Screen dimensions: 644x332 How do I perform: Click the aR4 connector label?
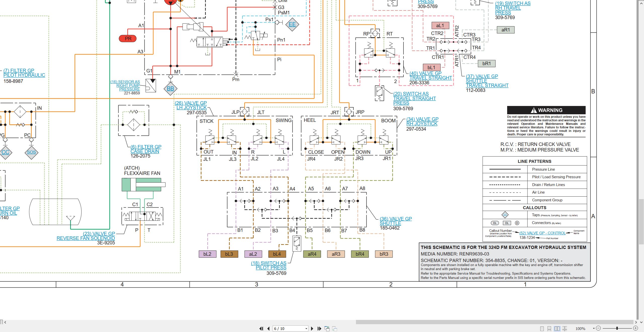(312, 254)
